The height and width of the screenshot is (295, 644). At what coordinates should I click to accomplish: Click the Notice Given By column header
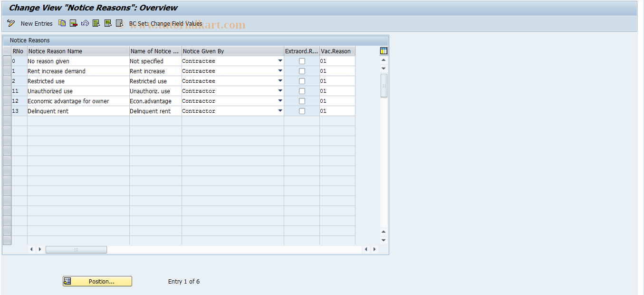coord(233,51)
